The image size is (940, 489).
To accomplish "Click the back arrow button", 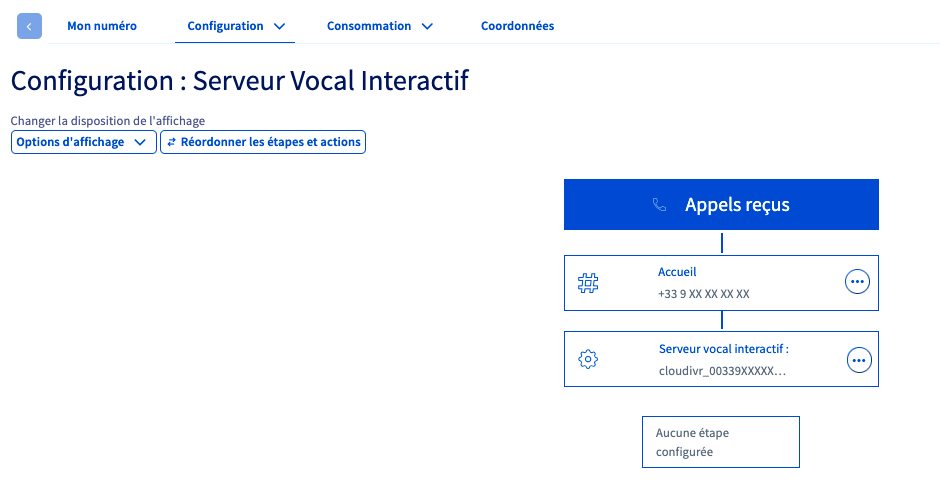I will point(30,26).
